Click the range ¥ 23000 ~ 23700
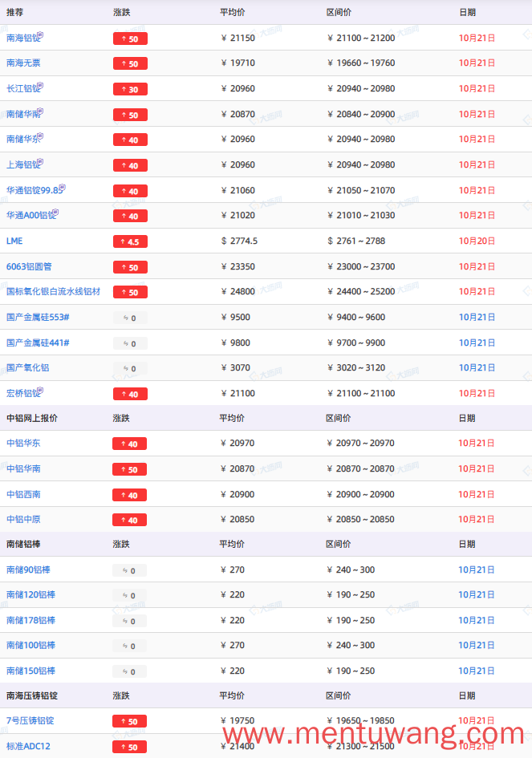 [361, 266]
